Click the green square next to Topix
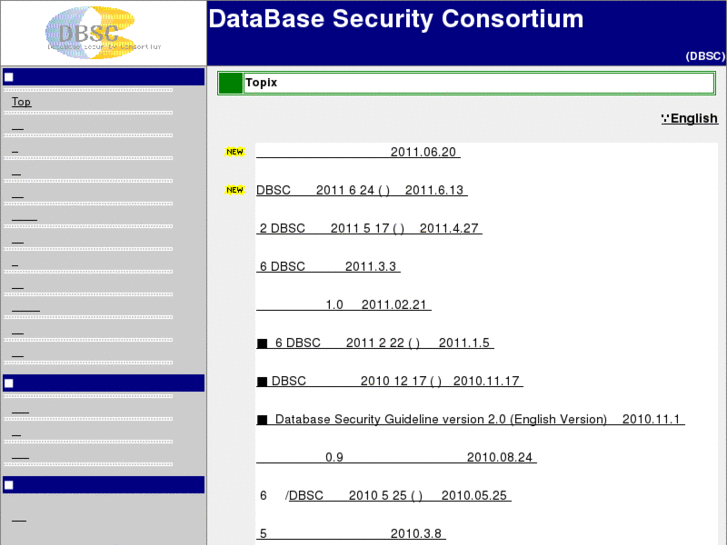 click(x=230, y=83)
